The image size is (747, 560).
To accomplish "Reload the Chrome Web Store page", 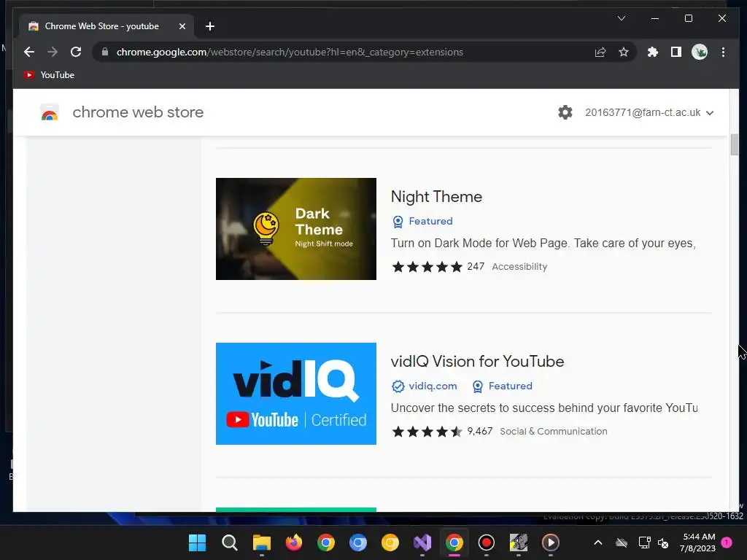I will click(x=76, y=52).
